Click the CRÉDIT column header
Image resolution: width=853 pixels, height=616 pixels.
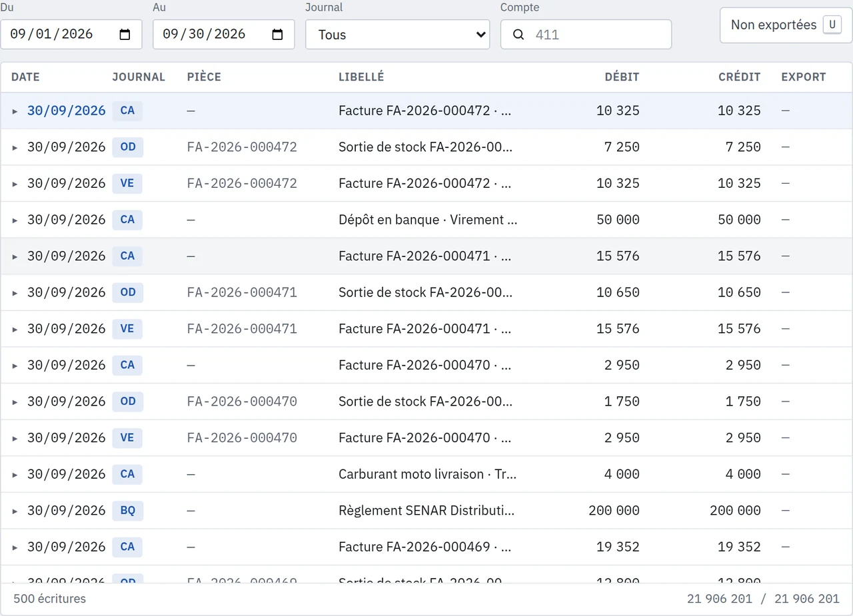739,77
